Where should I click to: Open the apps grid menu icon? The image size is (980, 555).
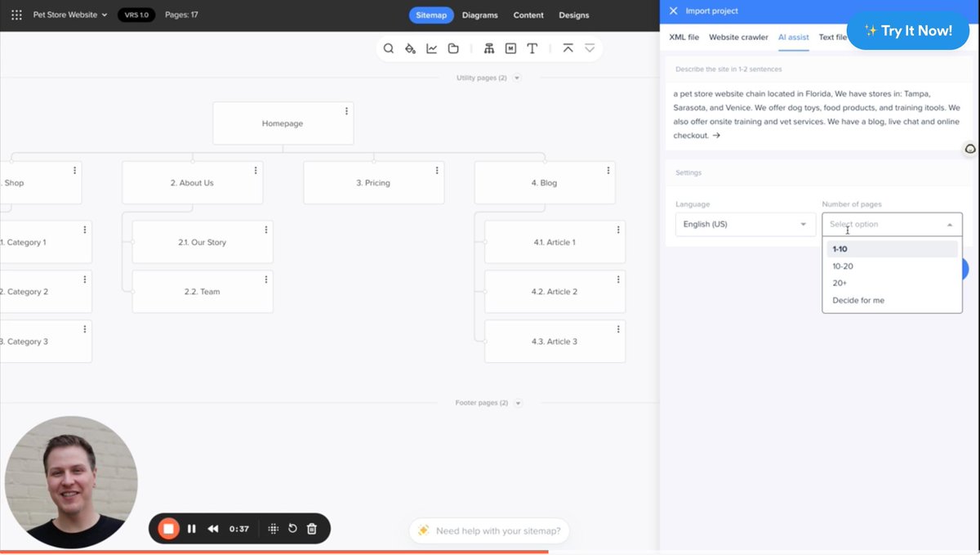pyautogui.click(x=16, y=15)
